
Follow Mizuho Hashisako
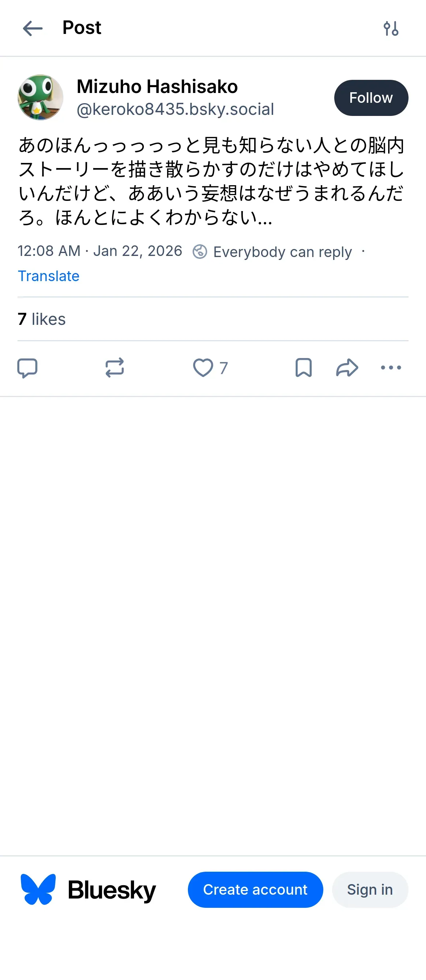[x=371, y=98]
